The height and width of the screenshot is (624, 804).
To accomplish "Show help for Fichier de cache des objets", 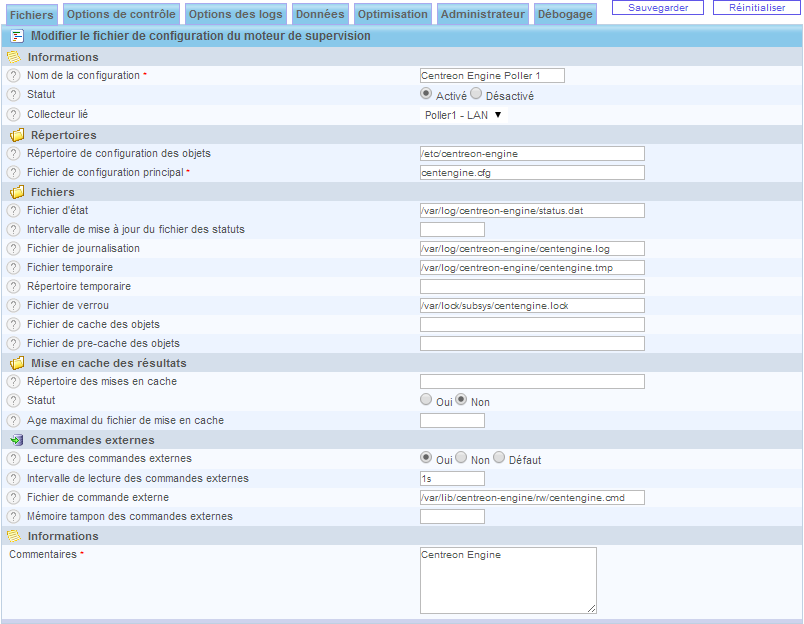I will tap(13, 325).
